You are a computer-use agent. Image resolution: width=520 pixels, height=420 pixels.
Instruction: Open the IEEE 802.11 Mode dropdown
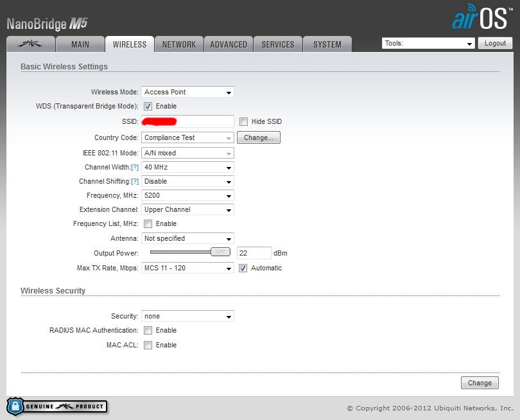pos(187,153)
